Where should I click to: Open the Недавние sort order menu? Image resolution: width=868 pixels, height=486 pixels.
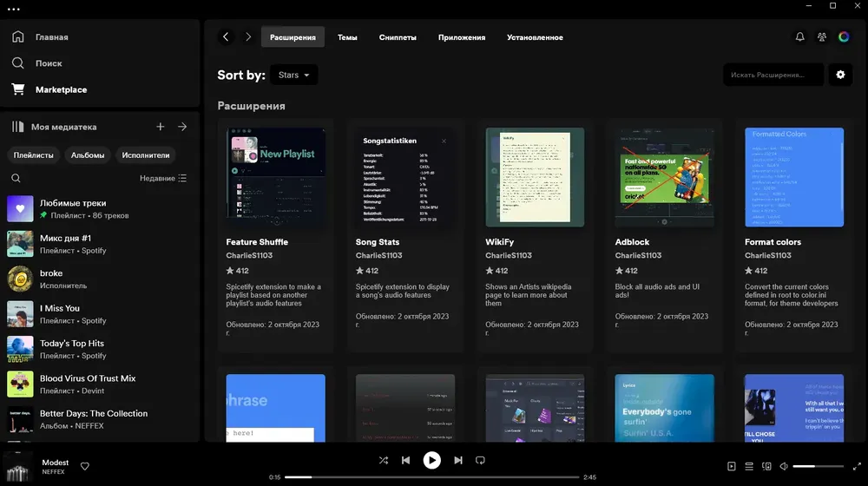pos(163,178)
